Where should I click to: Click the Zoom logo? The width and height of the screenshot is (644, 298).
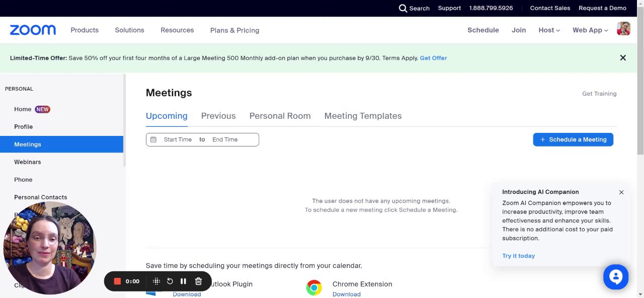33,30
